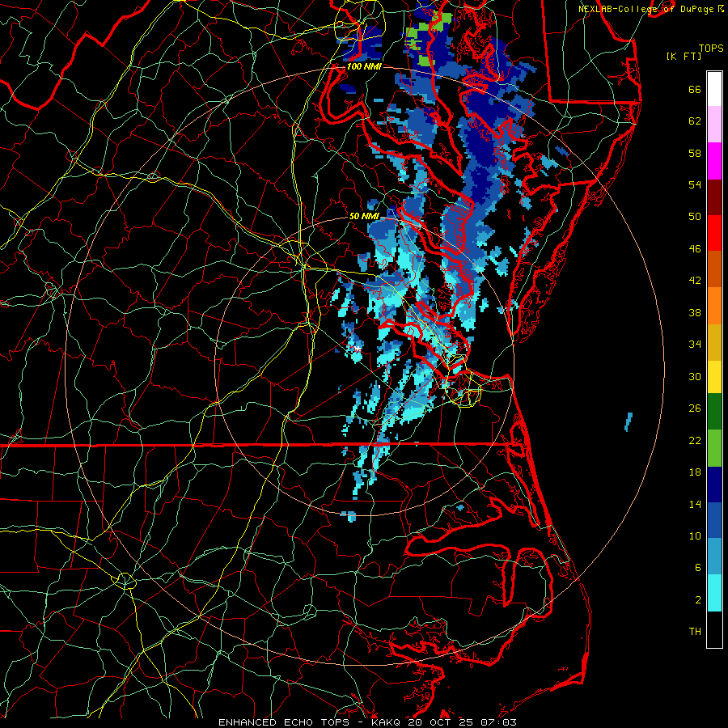The height and width of the screenshot is (728, 728).
Task: Click the 'NEXLAB-College of DuPage' credit text
Action: click(x=646, y=9)
